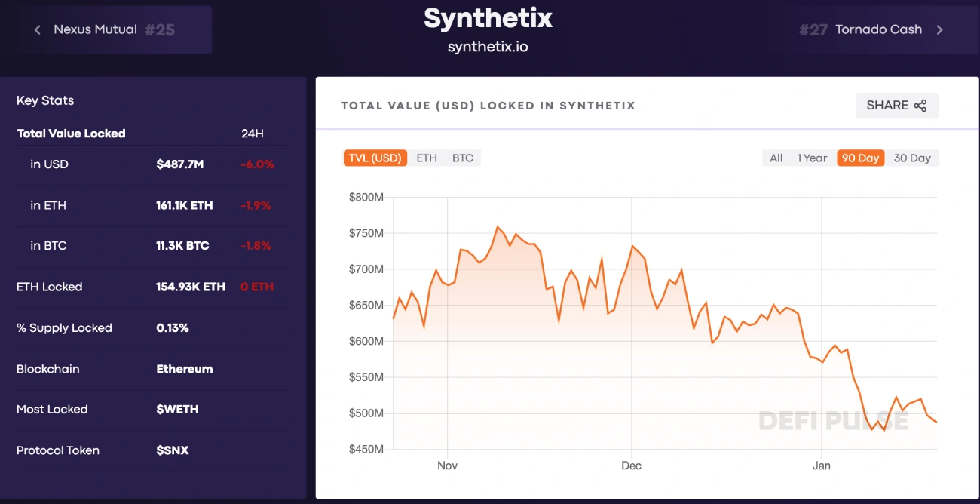Click the Synthetix title heading
The width and height of the screenshot is (980, 504).
[488, 18]
